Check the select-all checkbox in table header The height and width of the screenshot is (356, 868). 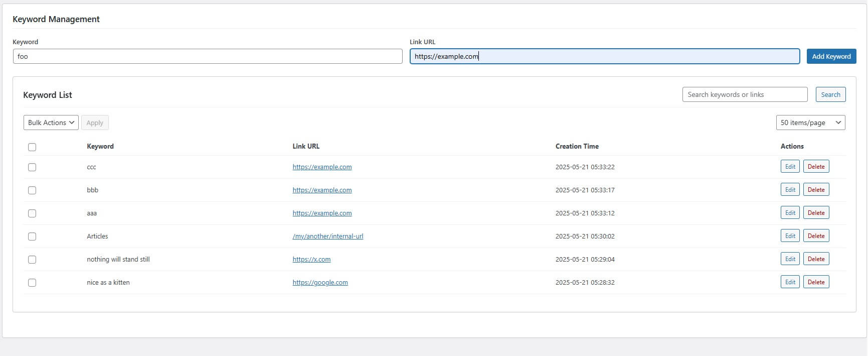32,147
